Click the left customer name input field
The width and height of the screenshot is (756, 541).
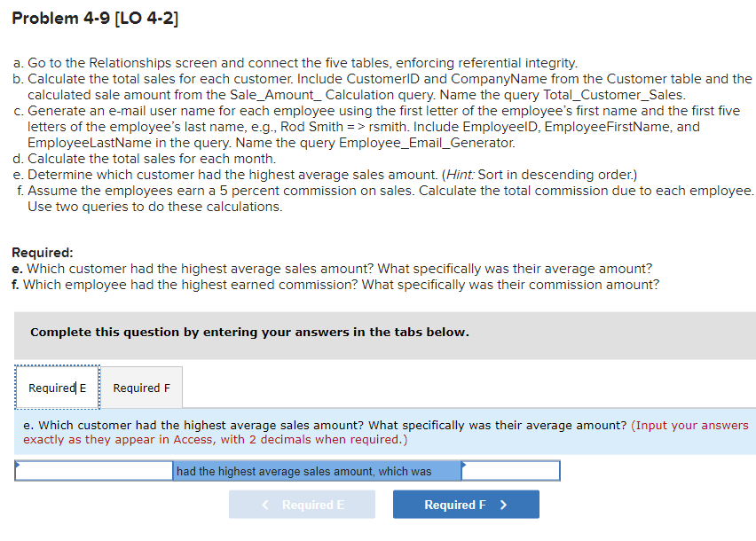(93, 470)
